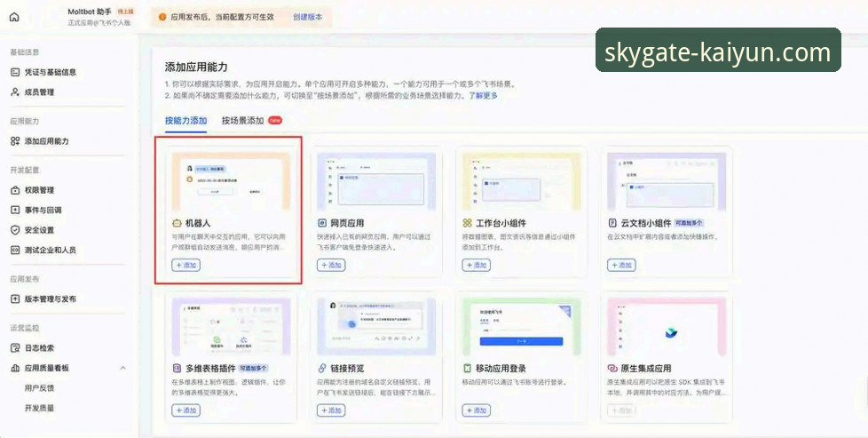Open 成员管理 in sidebar
This screenshot has width=868, height=438.
tap(33, 92)
